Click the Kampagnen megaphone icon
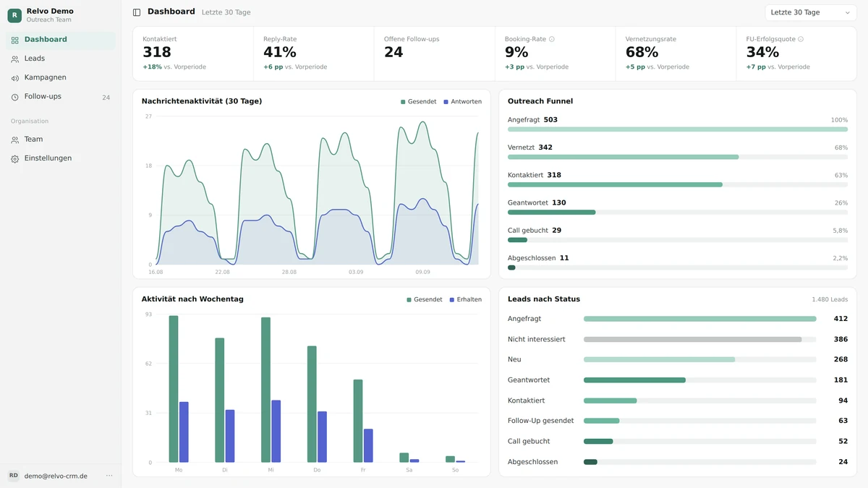The image size is (868, 488). [15, 77]
